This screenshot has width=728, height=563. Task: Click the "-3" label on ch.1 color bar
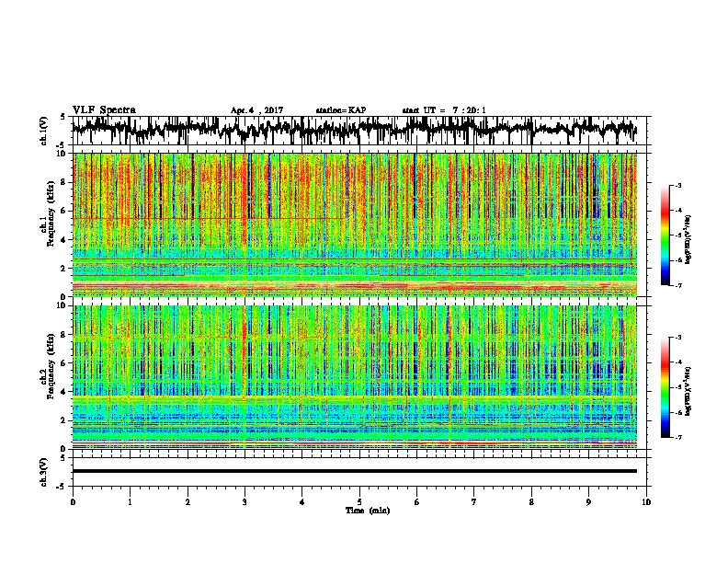click(678, 186)
